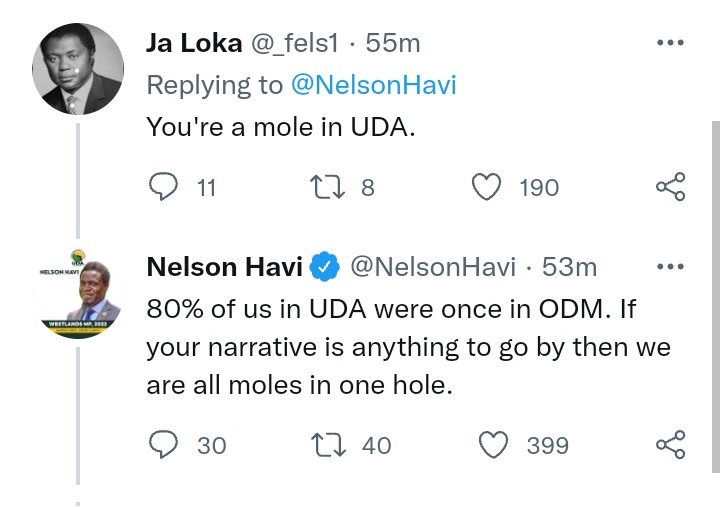Open the @NelsonHavi mention link
720x507 pixels.
(374, 85)
